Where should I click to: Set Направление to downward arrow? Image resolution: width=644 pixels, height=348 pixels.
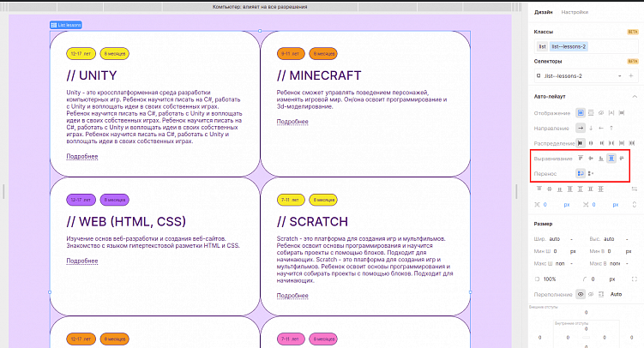[x=591, y=128]
